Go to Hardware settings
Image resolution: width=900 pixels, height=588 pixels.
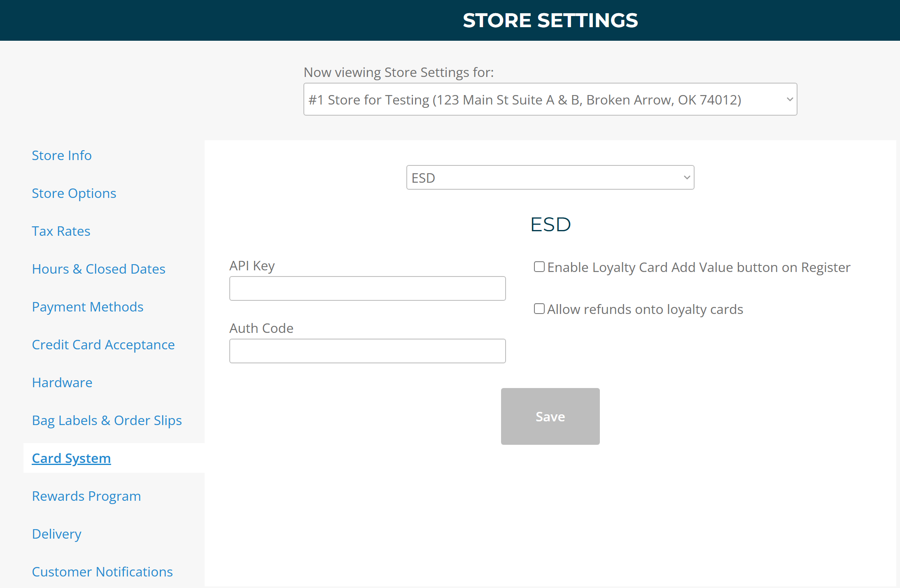coord(62,383)
